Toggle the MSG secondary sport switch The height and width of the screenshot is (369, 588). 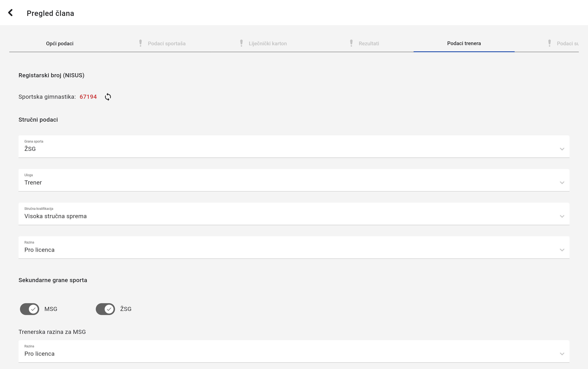coord(30,309)
